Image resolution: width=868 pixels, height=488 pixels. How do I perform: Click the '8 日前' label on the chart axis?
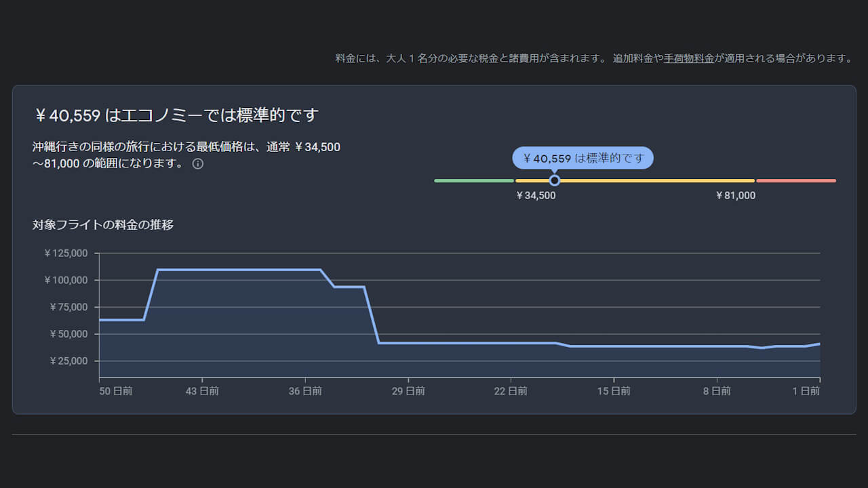pos(717,391)
